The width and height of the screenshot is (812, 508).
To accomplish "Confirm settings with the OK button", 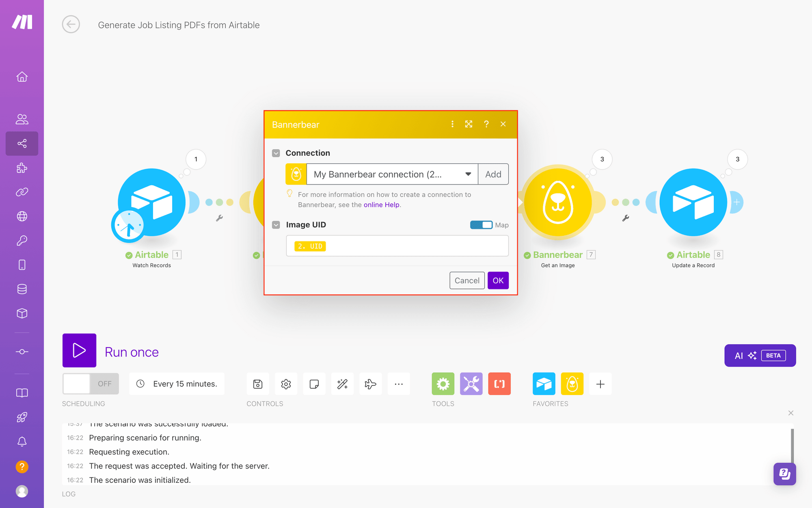I will coord(498,280).
